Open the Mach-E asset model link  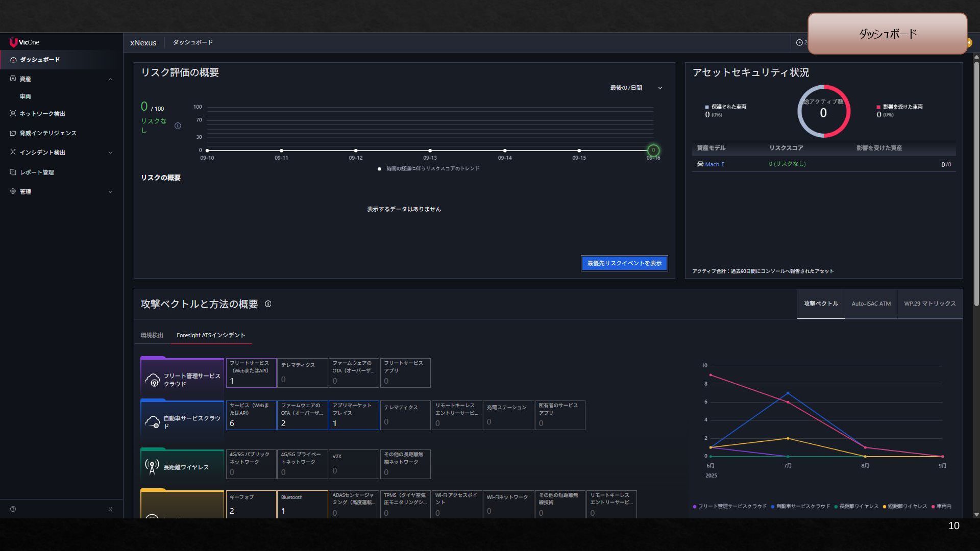click(714, 164)
